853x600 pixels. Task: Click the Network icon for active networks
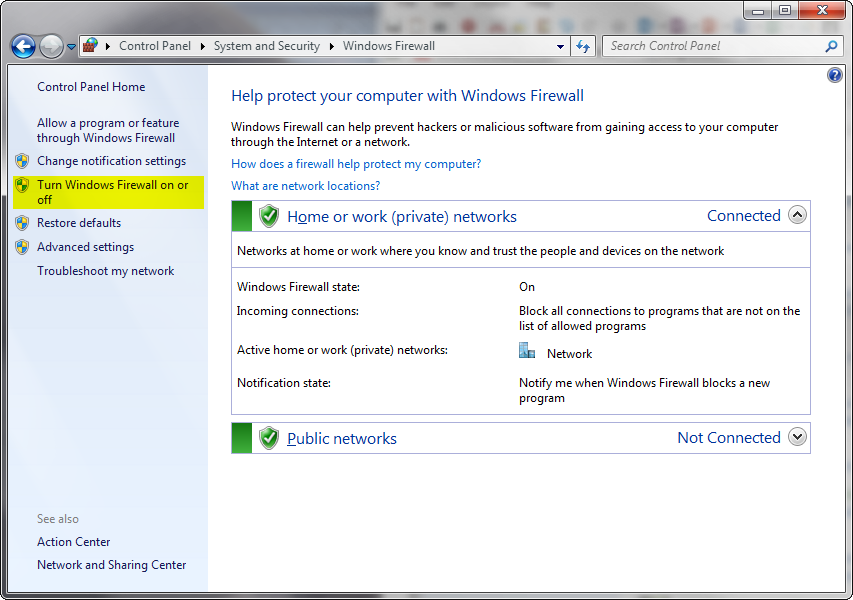click(x=527, y=350)
